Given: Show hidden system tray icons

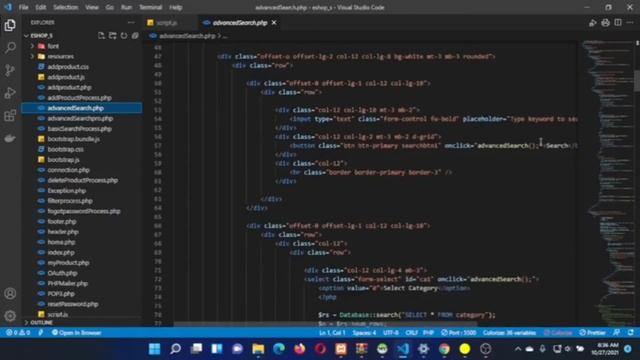Looking at the screenshot, I should click(x=518, y=349).
